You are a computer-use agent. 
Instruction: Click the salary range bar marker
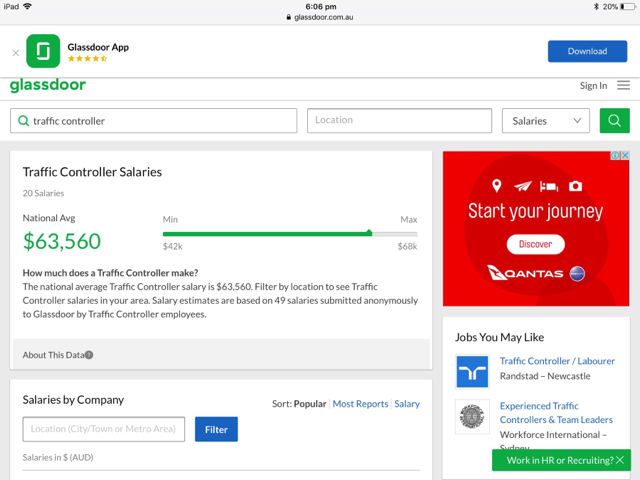click(369, 233)
